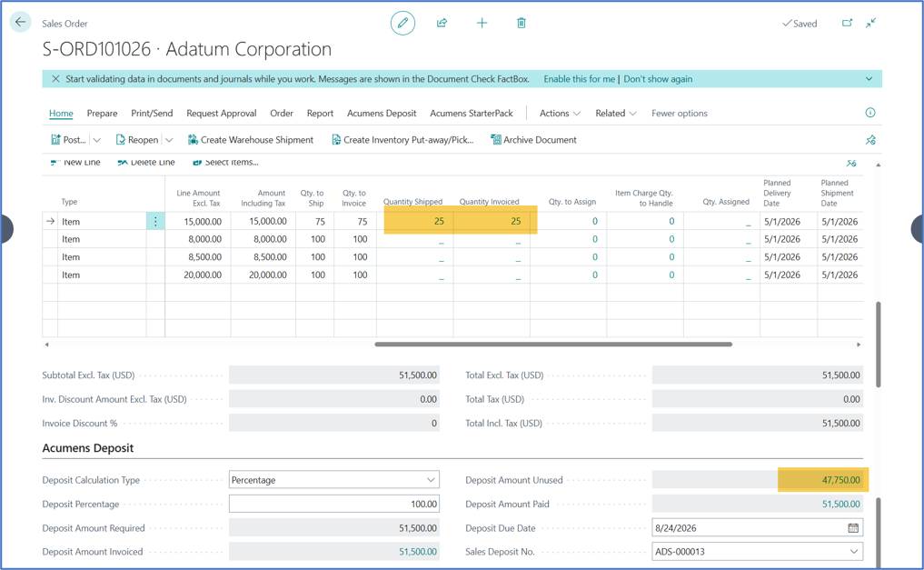Viewport: 924px width, 570px height.
Task: Click Select items action
Action: [225, 162]
